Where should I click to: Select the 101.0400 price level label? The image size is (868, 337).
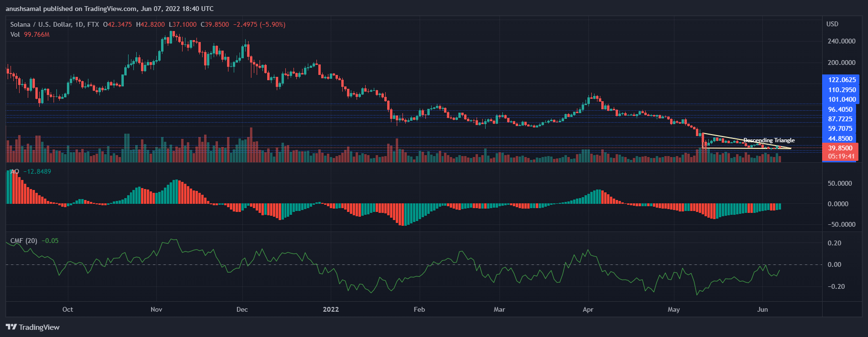(840, 99)
